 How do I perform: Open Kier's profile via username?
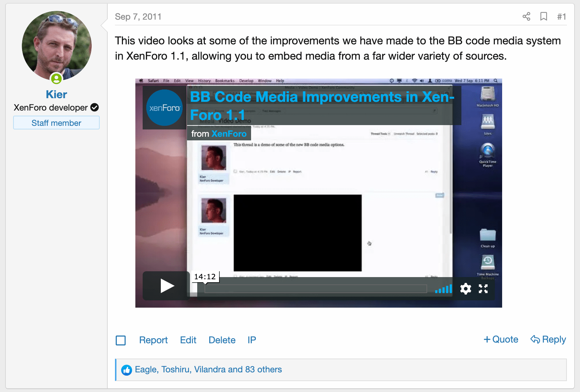click(56, 95)
